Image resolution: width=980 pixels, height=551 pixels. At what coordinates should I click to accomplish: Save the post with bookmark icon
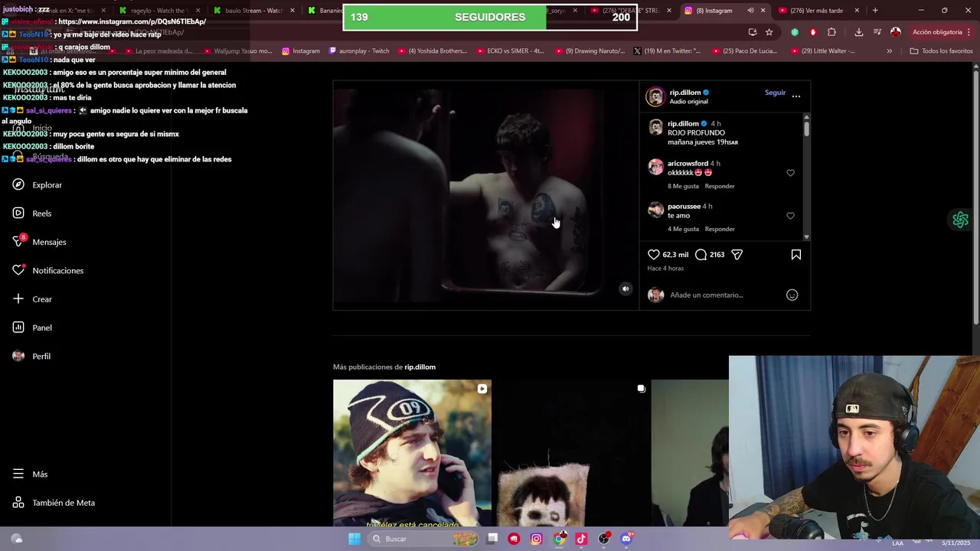point(796,254)
